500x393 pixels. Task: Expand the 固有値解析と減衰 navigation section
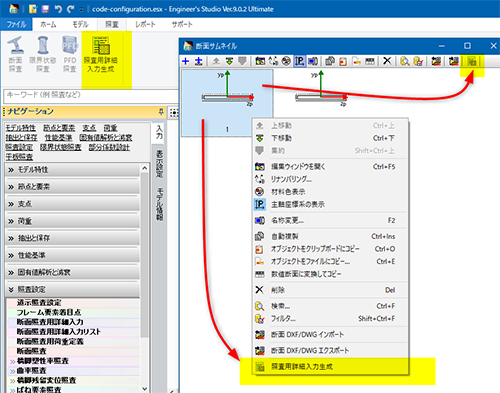[73, 272]
